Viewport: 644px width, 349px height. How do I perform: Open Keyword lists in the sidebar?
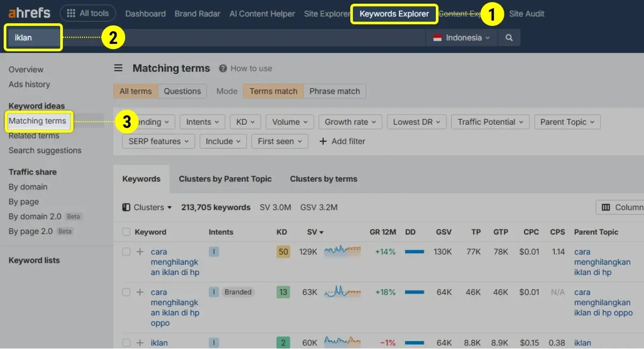[x=34, y=260]
